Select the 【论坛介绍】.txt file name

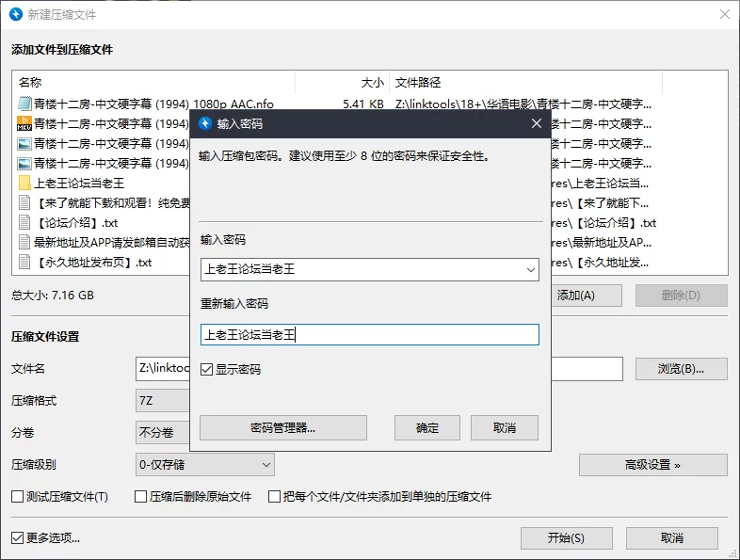(76, 223)
